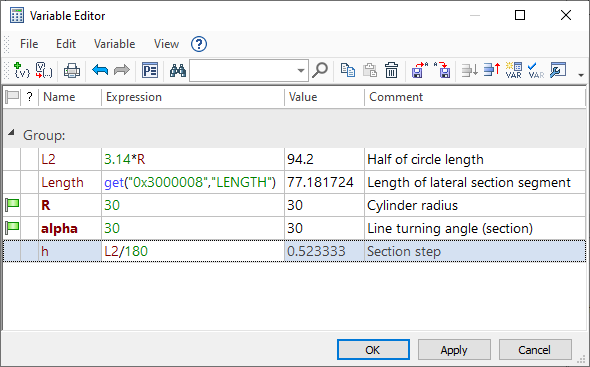Open the View menu
The width and height of the screenshot is (590, 367).
click(166, 44)
